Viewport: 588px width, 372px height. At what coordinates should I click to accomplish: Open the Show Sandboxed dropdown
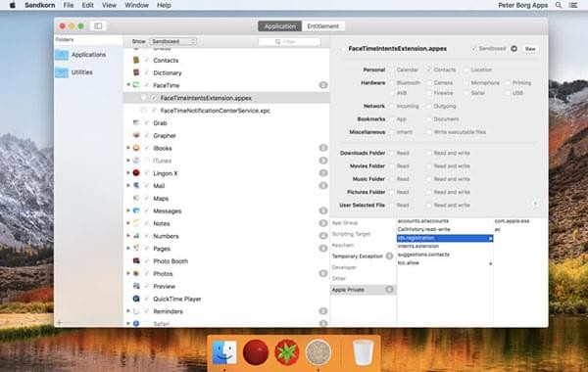(x=172, y=41)
